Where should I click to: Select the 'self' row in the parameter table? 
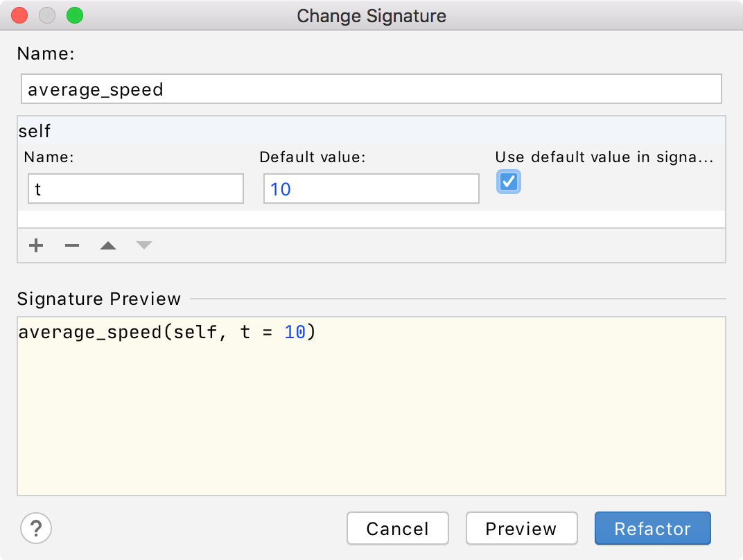[x=371, y=131]
